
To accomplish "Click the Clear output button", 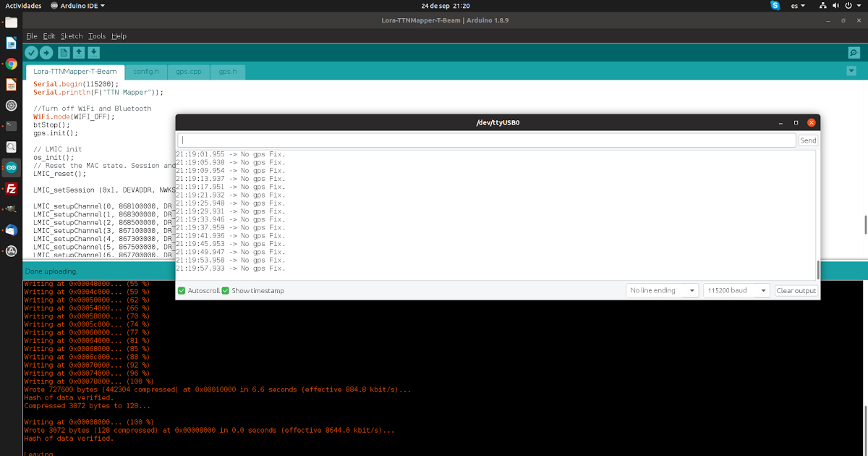I will pos(796,290).
